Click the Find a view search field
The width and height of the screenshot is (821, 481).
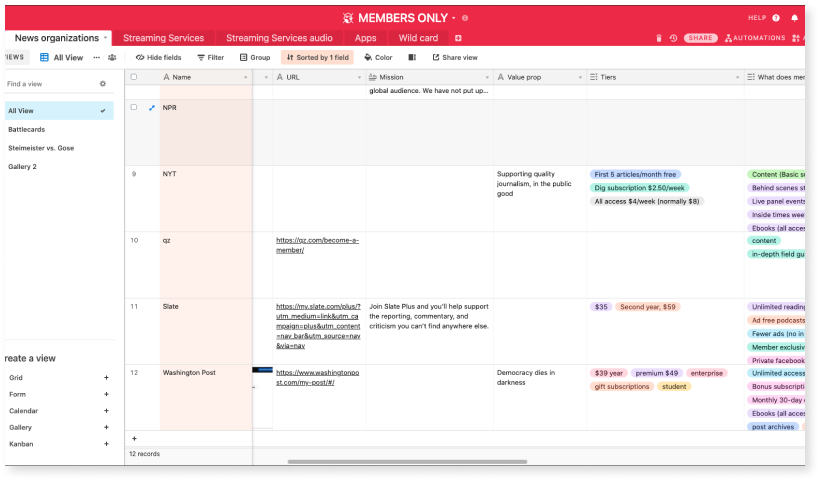click(x=50, y=84)
